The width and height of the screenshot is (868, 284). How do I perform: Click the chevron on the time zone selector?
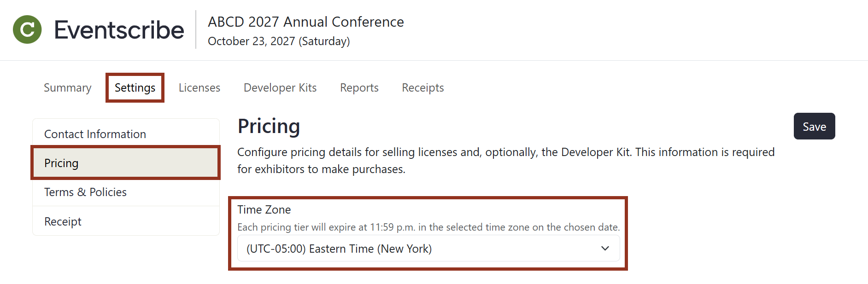point(604,249)
